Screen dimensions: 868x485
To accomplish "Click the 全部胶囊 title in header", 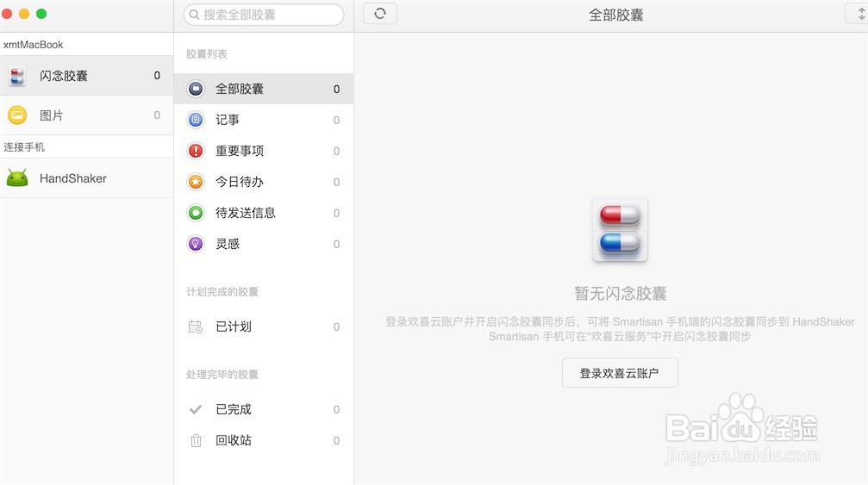I will [x=615, y=15].
